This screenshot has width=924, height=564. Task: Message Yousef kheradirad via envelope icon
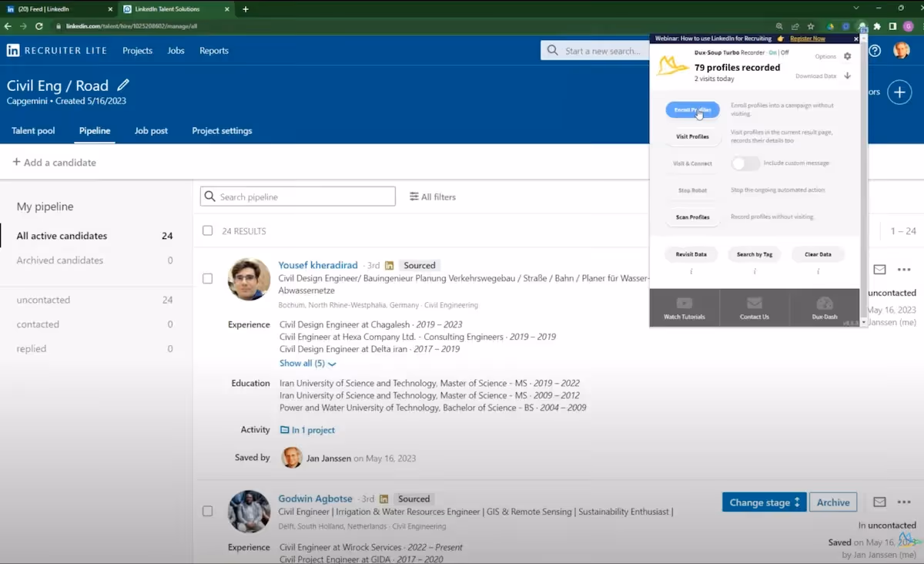point(879,270)
